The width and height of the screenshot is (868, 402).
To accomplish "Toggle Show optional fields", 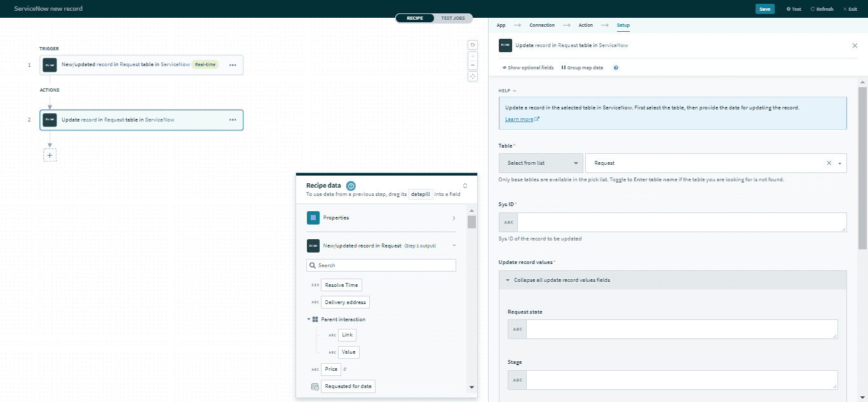I will pyautogui.click(x=528, y=67).
